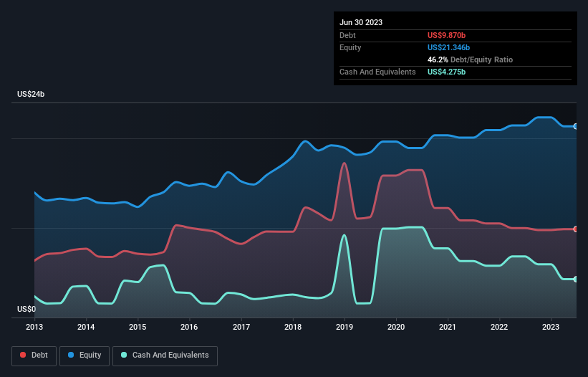Select the 2019 x-axis label
588x377 pixels.
[x=344, y=327]
